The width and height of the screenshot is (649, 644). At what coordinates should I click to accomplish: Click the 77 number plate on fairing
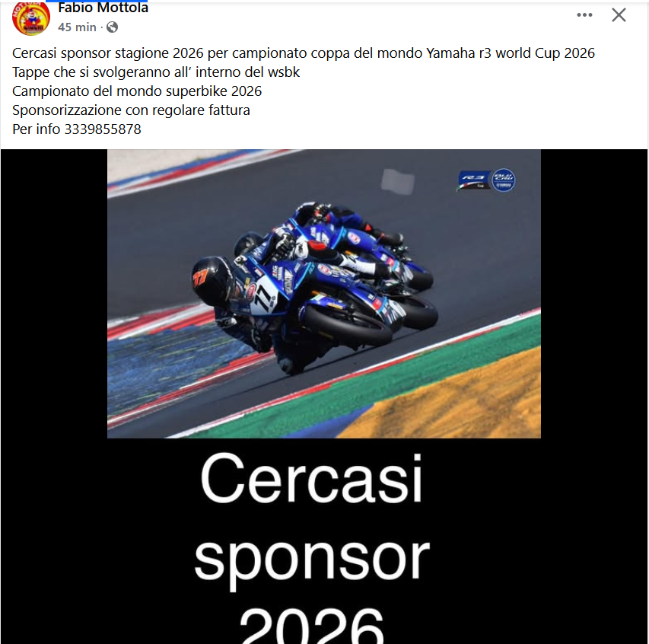coord(264,295)
